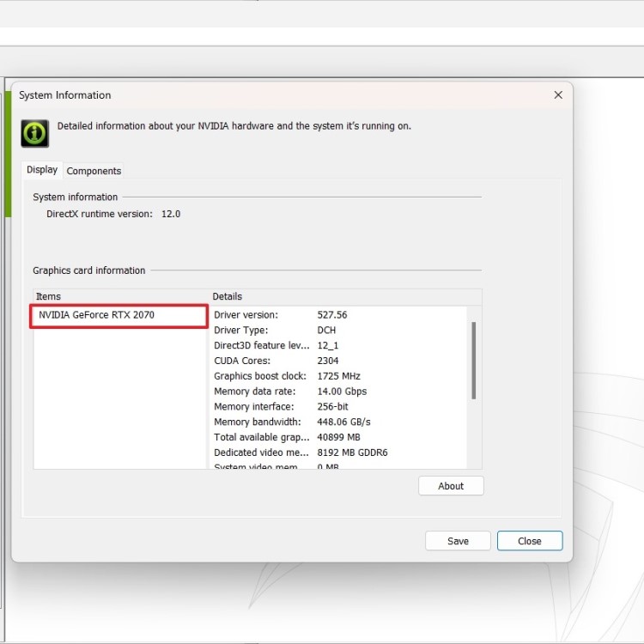Click the Details column header
The width and height of the screenshot is (644, 644).
343,296
